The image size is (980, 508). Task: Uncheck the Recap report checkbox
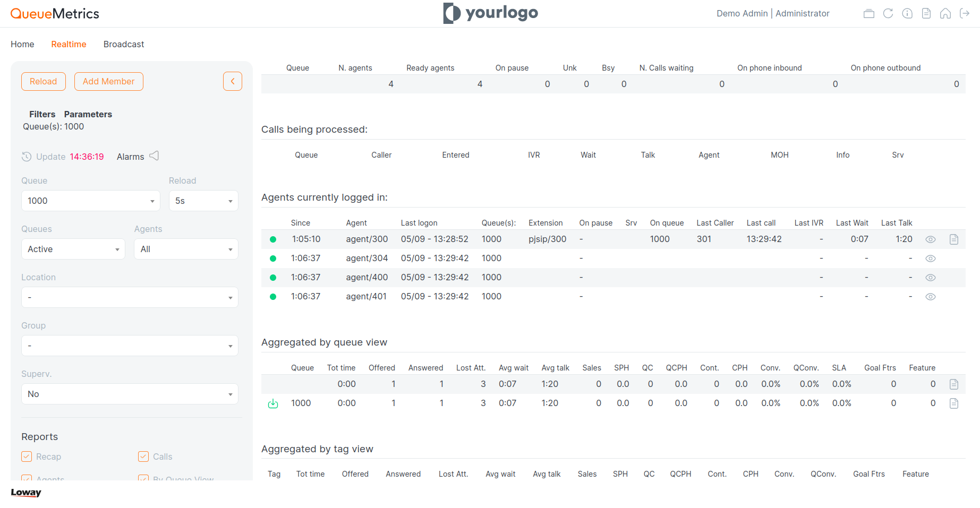tap(26, 456)
